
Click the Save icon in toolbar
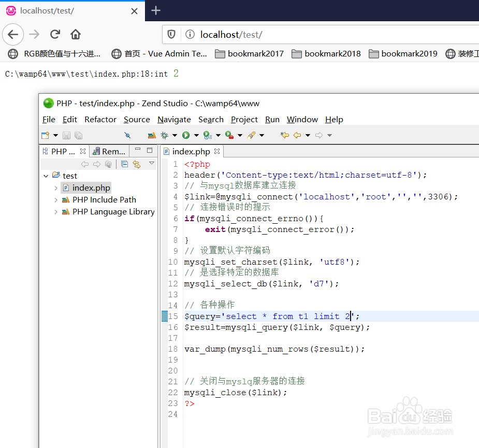click(66, 135)
